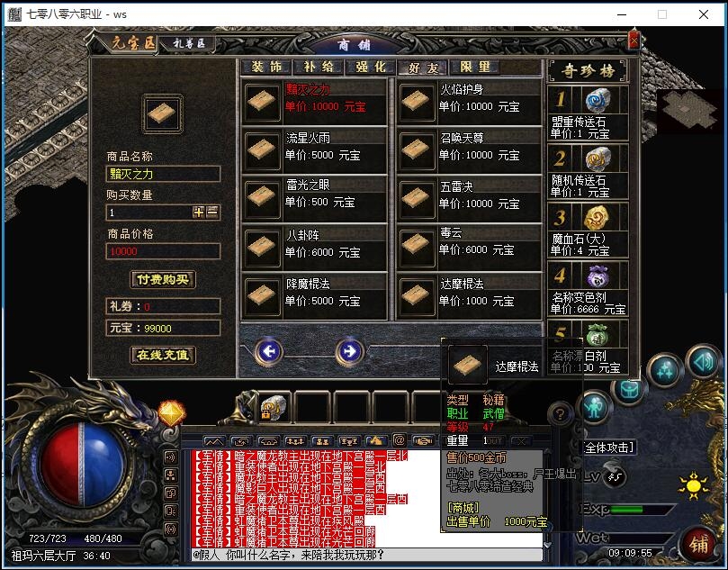The height and width of the screenshot is (570, 728).
Task: Pick the 雷光之眼 skill book
Action: click(x=264, y=196)
